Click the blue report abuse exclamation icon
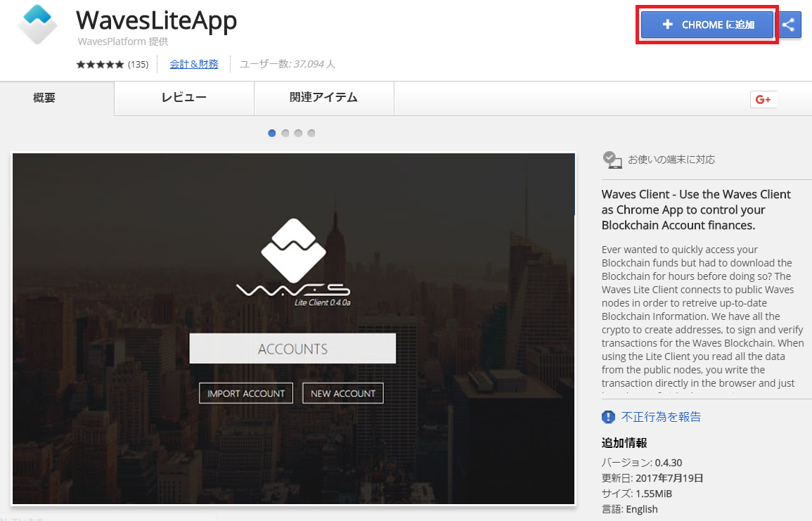The image size is (812, 521). point(609,417)
